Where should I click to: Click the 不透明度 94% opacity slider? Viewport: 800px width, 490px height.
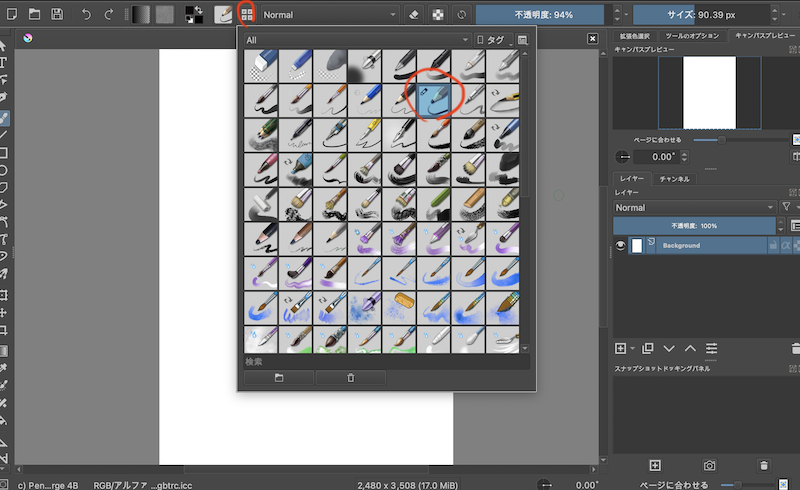(x=540, y=15)
